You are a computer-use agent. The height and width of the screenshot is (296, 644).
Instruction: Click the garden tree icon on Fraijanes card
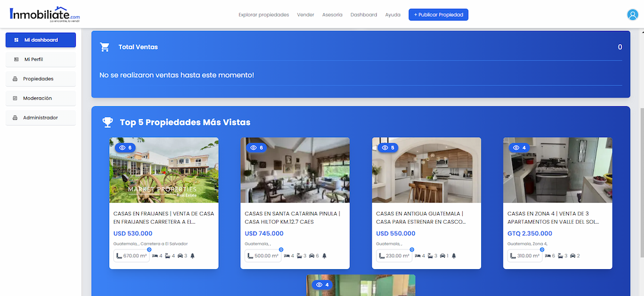click(x=193, y=256)
